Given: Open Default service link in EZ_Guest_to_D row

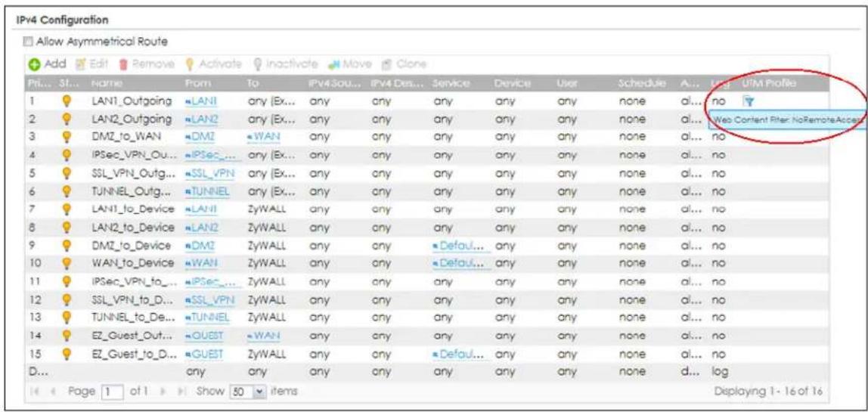Looking at the screenshot, I should coord(462,353).
